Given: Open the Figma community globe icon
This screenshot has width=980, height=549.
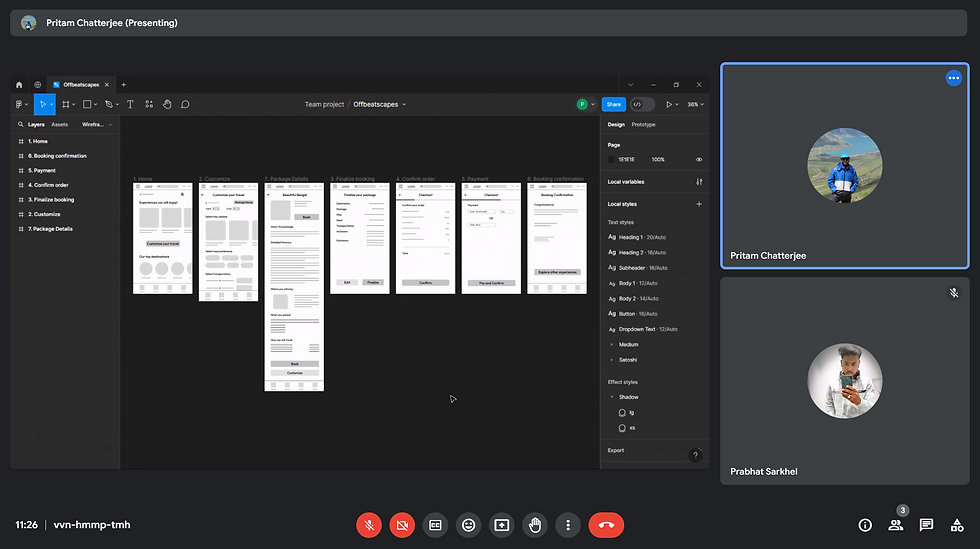Looking at the screenshot, I should pyautogui.click(x=38, y=84).
